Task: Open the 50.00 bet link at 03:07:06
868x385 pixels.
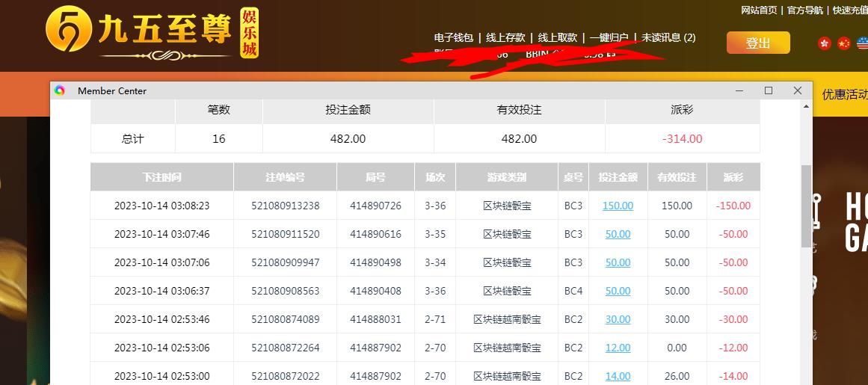Action: tap(618, 262)
